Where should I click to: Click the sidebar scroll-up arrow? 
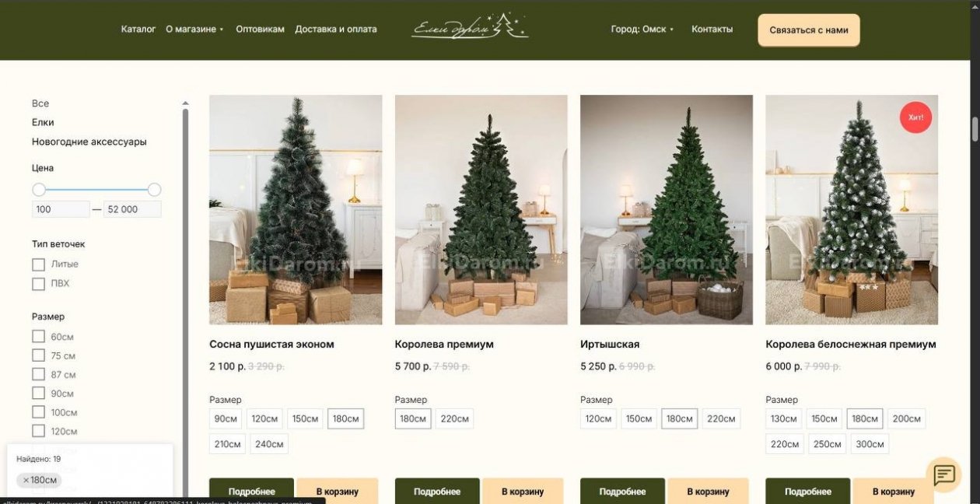click(x=185, y=103)
